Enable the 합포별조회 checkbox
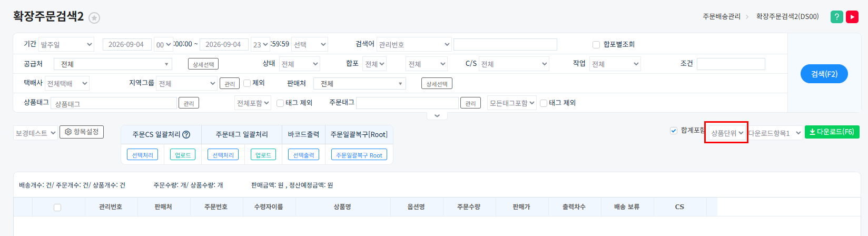 (596, 45)
